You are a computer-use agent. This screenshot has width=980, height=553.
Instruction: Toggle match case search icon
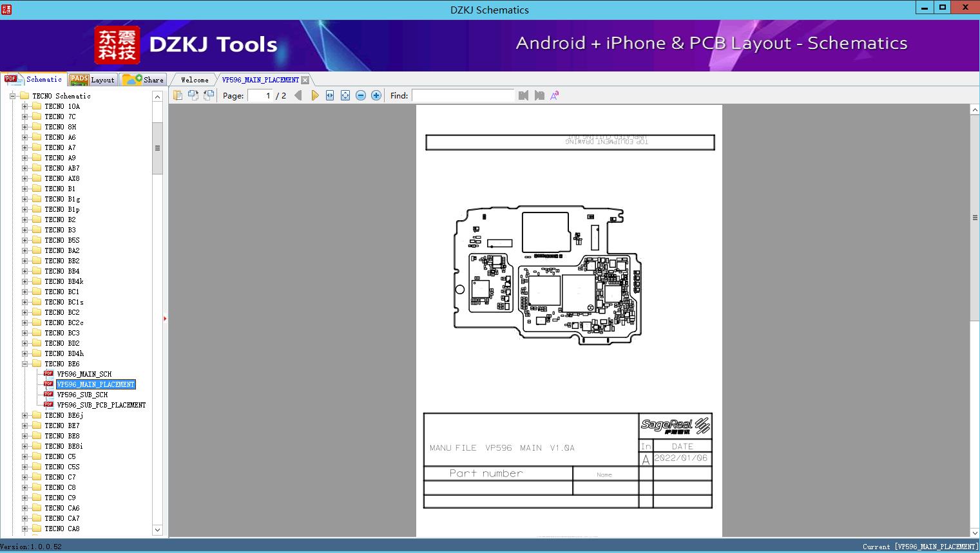[x=554, y=95]
